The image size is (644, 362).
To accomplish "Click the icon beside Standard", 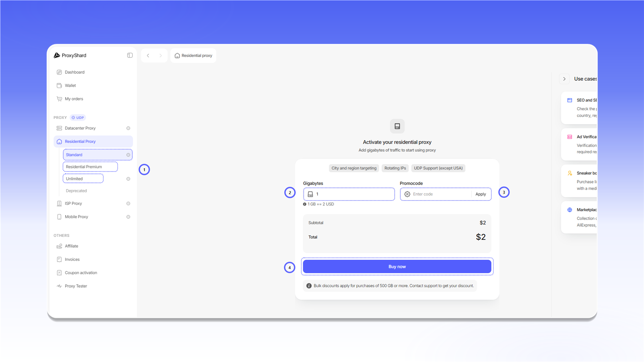I will 128,155.
